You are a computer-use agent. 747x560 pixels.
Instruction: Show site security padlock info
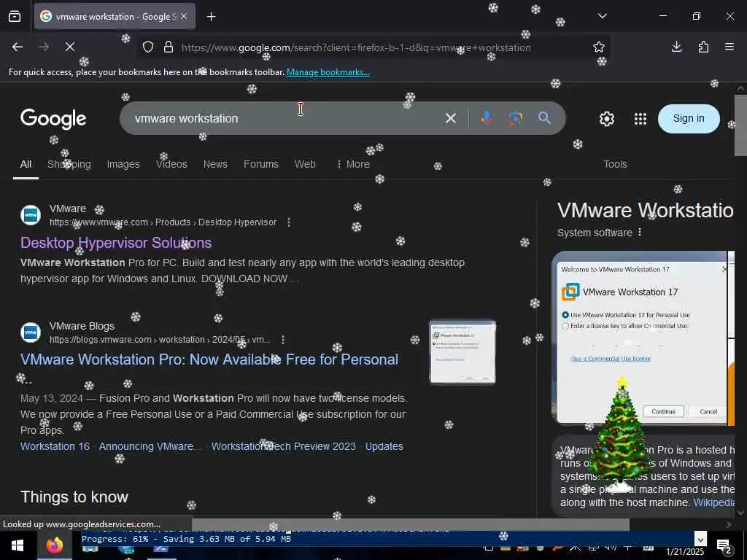(169, 47)
